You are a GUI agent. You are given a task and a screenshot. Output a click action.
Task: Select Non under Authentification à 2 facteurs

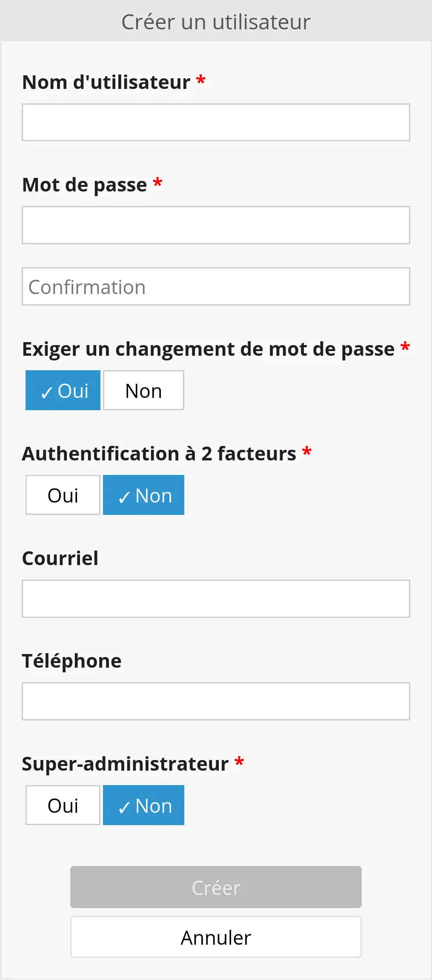click(143, 495)
